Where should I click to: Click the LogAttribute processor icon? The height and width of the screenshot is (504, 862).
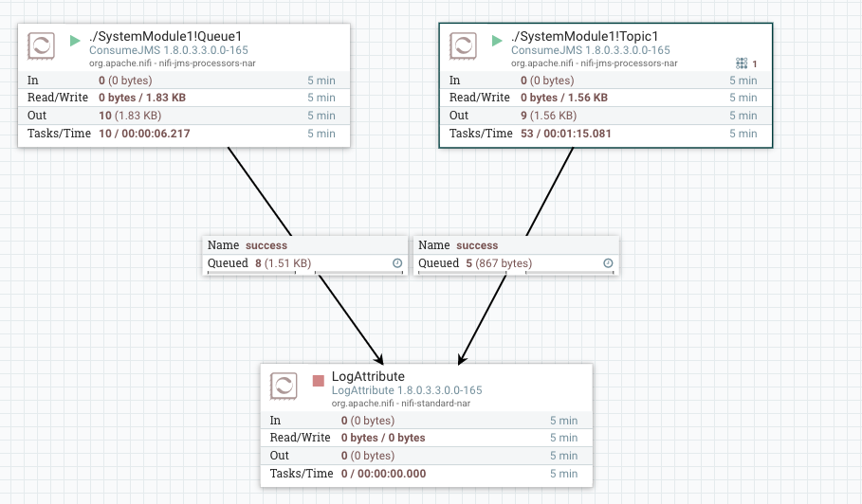pos(284,386)
